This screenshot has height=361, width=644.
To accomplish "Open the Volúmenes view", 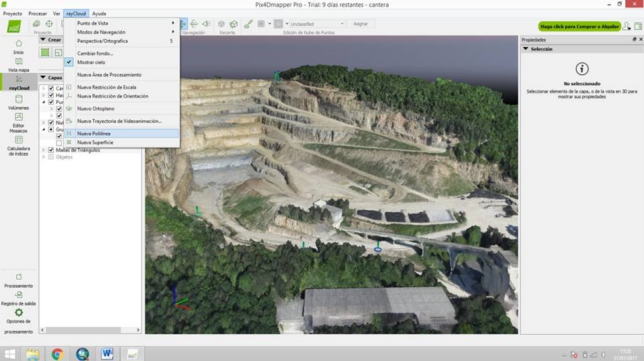I will (19, 103).
